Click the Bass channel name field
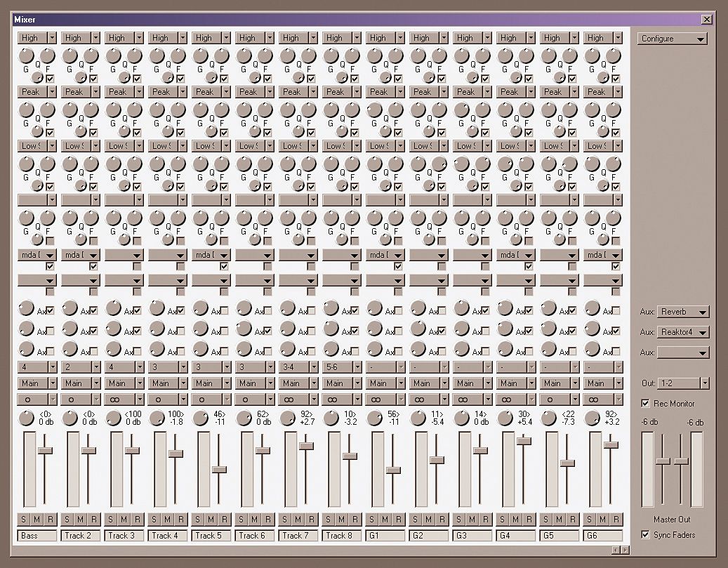Viewport: 728px width, 568px height. (x=37, y=536)
